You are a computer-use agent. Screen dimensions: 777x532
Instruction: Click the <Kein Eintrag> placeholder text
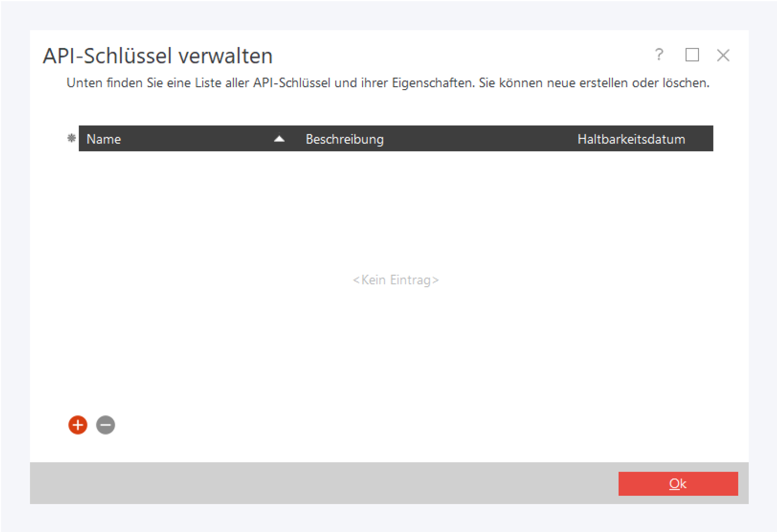tap(396, 280)
